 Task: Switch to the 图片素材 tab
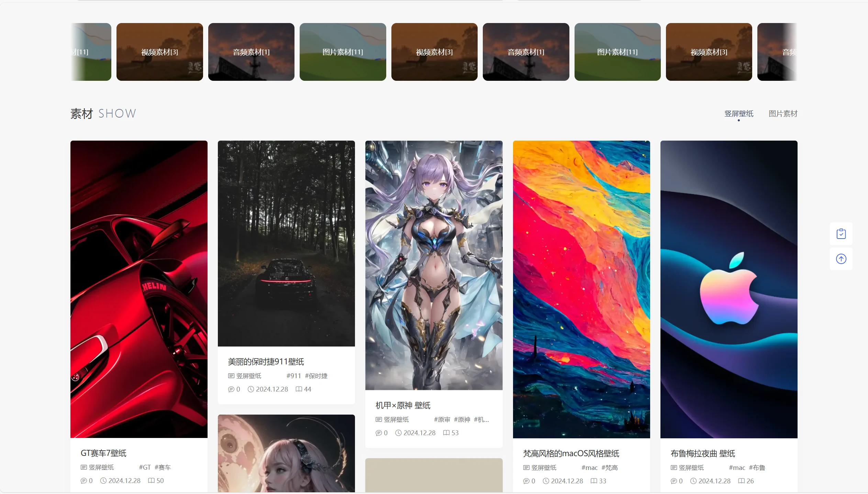coord(783,113)
